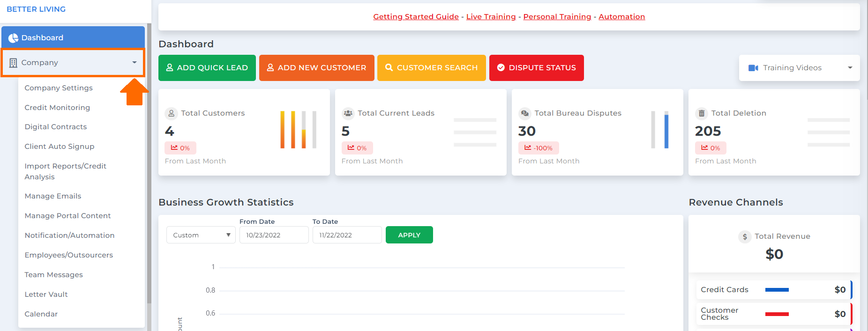This screenshot has height=331, width=868.
Task: Click the Training Videos camera icon
Action: point(753,68)
